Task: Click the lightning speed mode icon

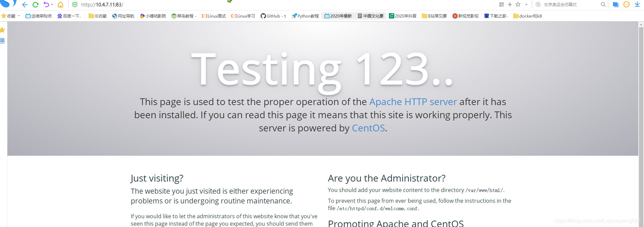Action: [510, 4]
